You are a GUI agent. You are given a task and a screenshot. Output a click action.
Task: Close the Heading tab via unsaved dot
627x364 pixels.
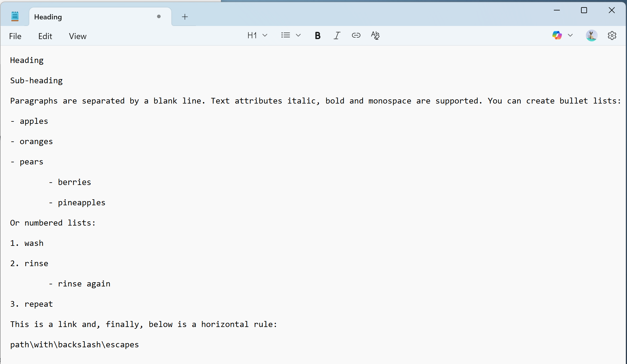(159, 17)
